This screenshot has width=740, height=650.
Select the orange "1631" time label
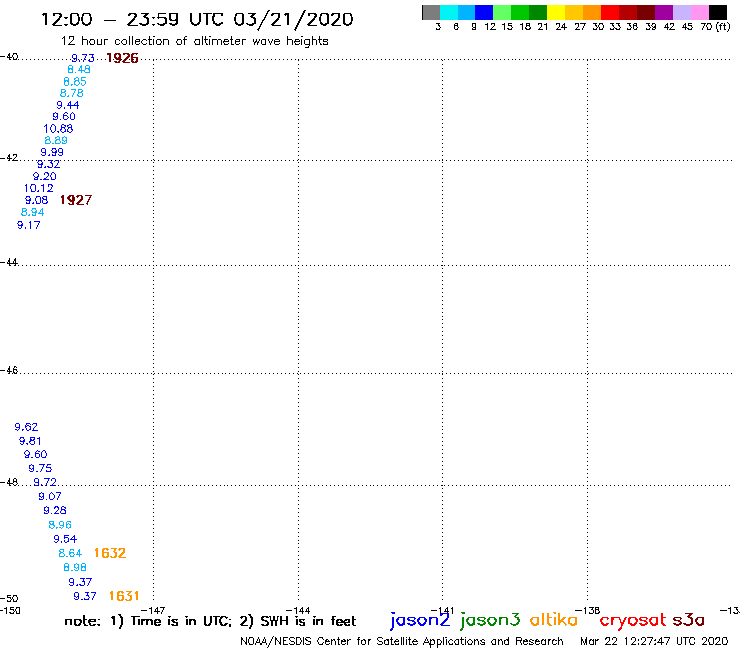pos(124,596)
